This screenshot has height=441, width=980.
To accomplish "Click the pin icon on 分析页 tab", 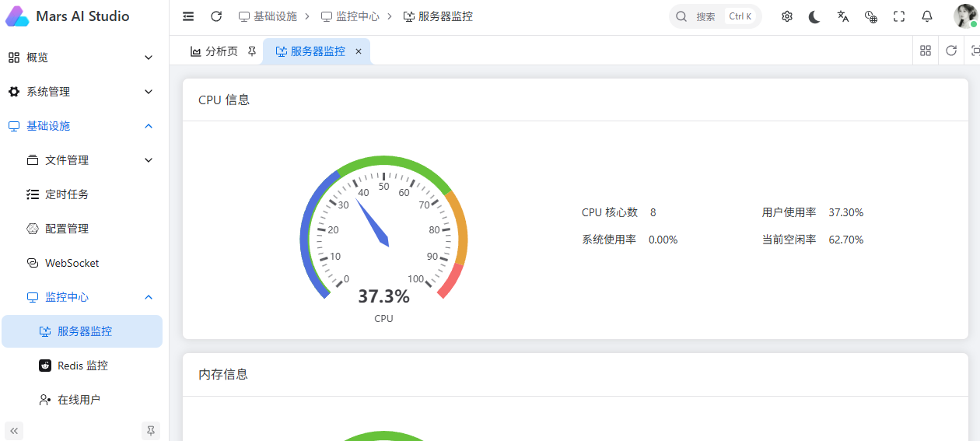I will 251,51.
